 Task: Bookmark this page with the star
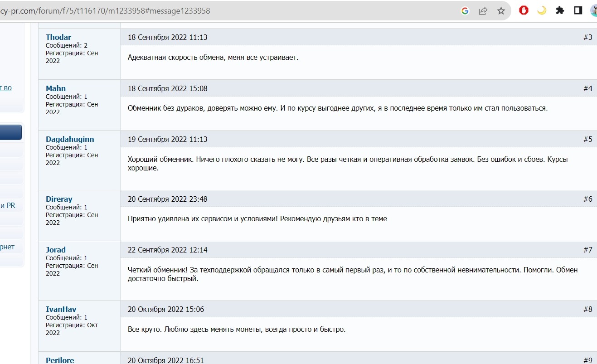(501, 11)
